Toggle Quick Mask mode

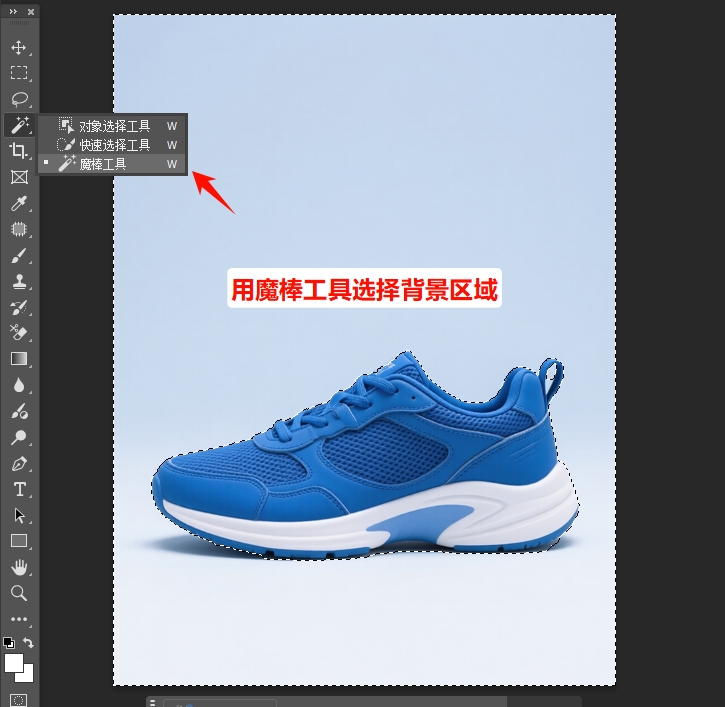[18, 700]
